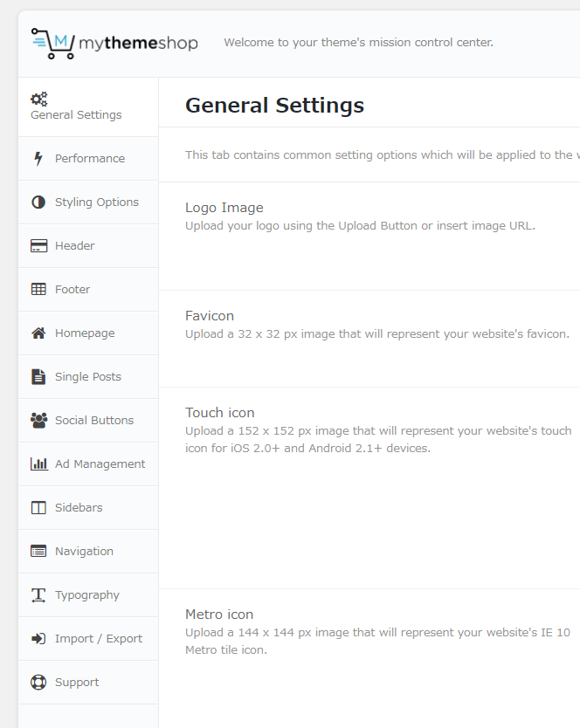Viewport: 580px width, 728px height.
Task: Click the Favicon setting title
Action: pyautogui.click(x=210, y=316)
